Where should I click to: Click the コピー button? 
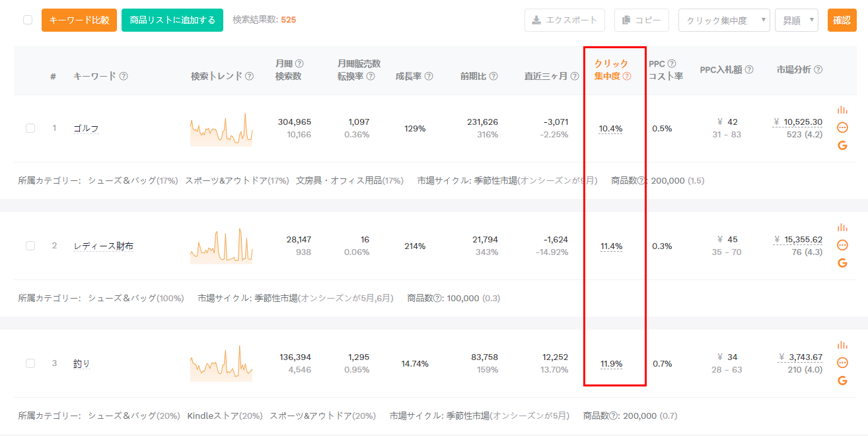pyautogui.click(x=641, y=20)
